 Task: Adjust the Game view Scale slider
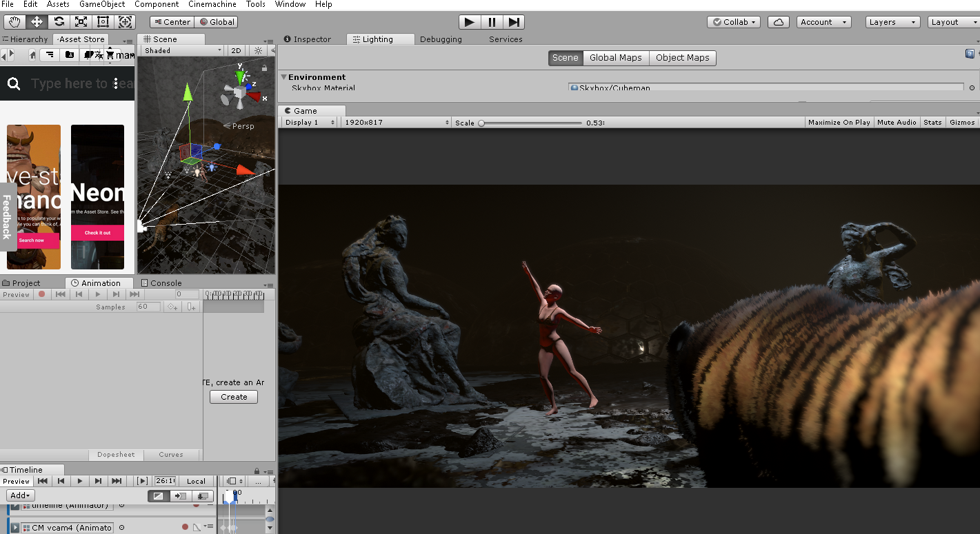pyautogui.click(x=531, y=123)
